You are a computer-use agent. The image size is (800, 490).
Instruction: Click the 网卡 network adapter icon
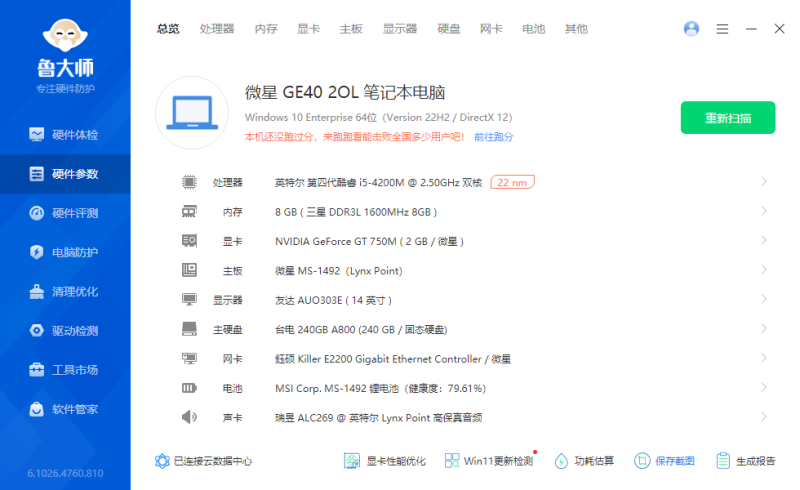tap(189, 358)
